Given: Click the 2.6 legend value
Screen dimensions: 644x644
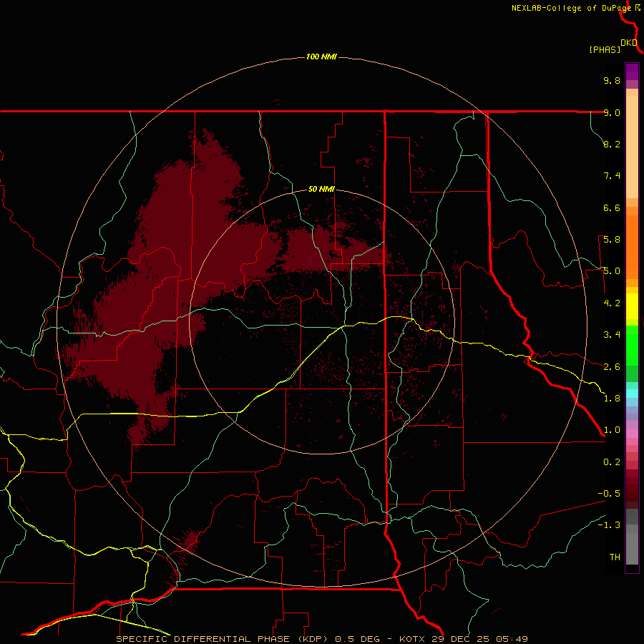Looking at the screenshot, I should tap(612, 367).
